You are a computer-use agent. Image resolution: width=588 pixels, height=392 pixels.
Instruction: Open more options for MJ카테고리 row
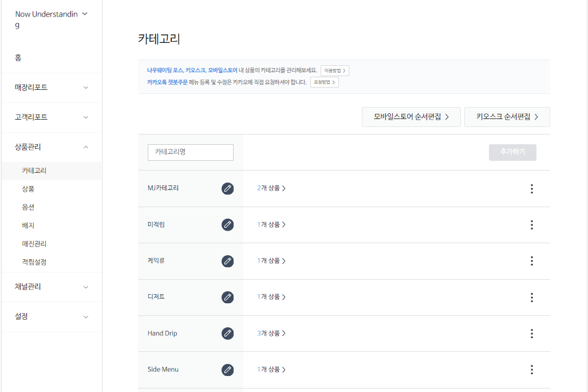point(531,188)
